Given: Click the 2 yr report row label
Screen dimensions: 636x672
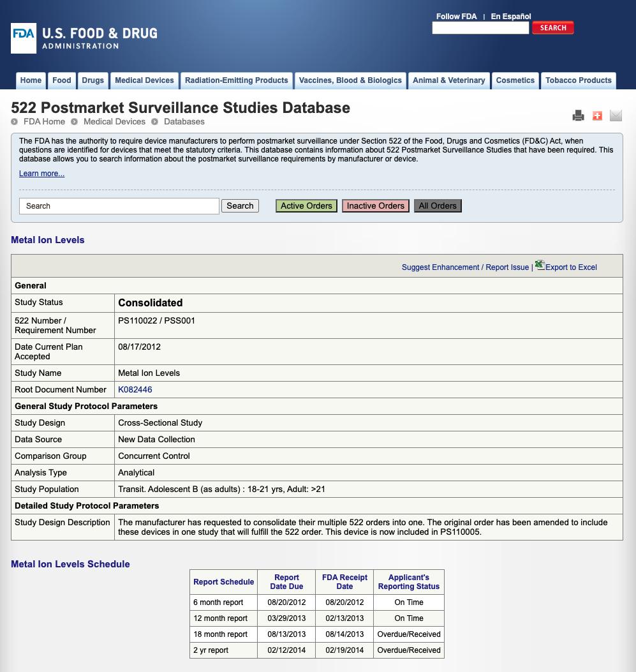Looking at the screenshot, I should pyautogui.click(x=211, y=650).
